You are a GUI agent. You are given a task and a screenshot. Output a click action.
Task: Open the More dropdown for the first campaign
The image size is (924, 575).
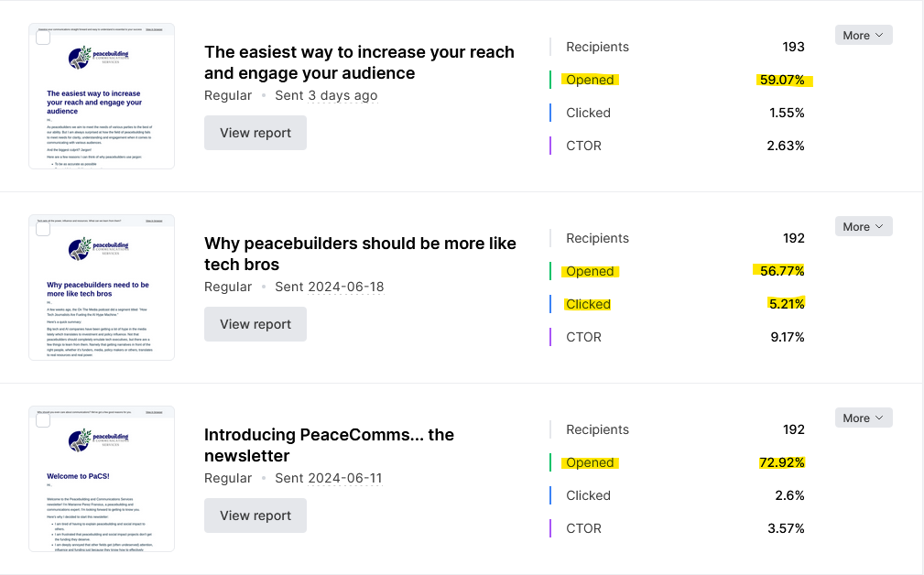(x=863, y=35)
